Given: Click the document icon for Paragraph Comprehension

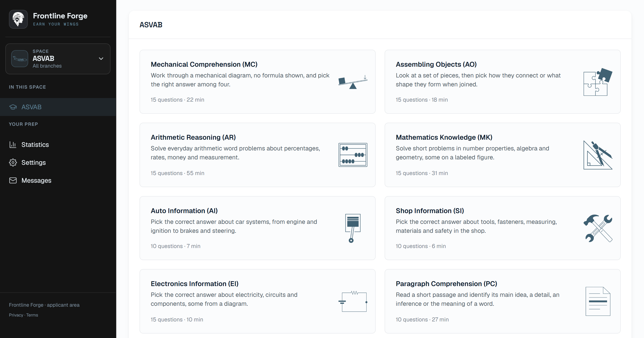Looking at the screenshot, I should [598, 301].
